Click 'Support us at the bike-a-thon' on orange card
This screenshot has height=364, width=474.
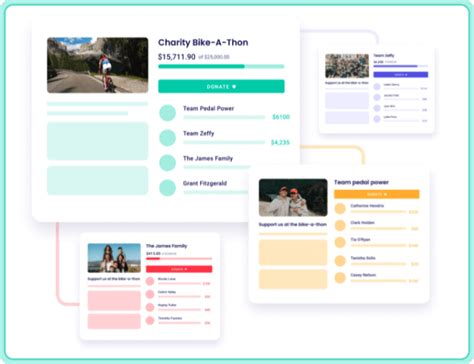click(293, 225)
